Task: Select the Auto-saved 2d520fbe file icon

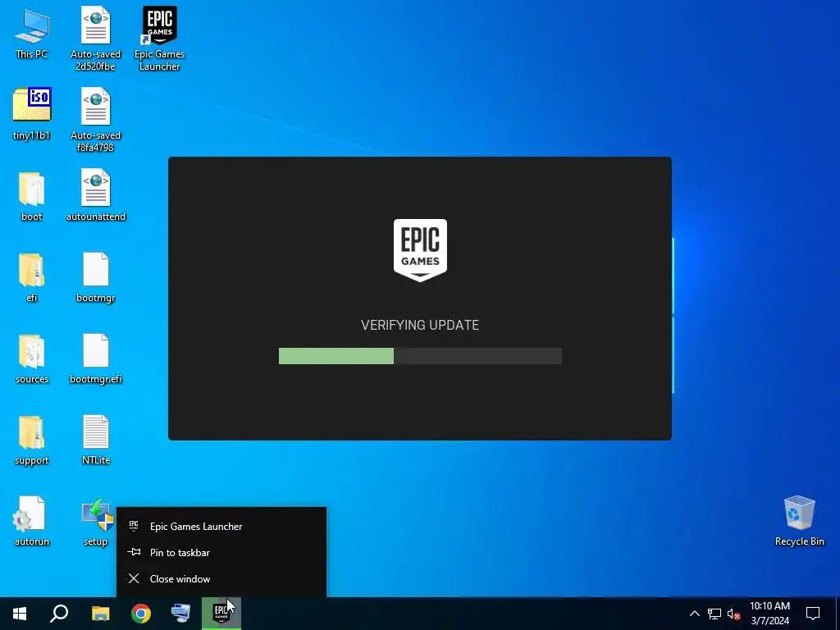Action: click(95, 39)
